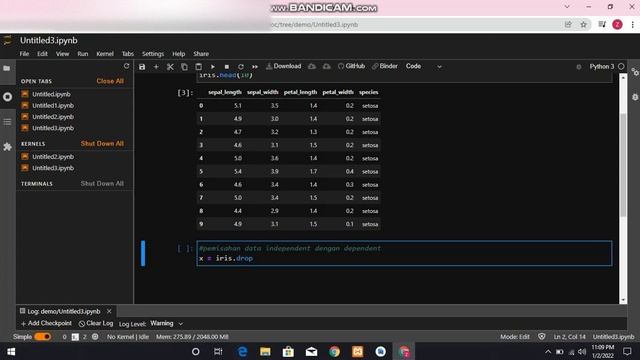Interrupt the kernel with the stop icon

point(227,67)
